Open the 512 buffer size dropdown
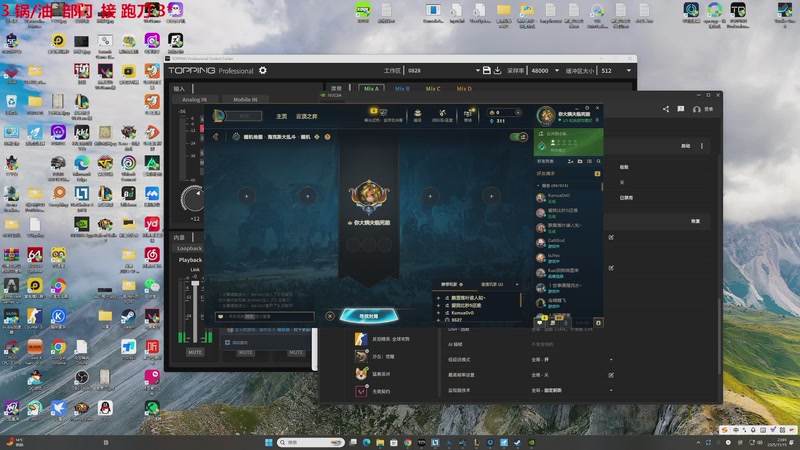 629,70
